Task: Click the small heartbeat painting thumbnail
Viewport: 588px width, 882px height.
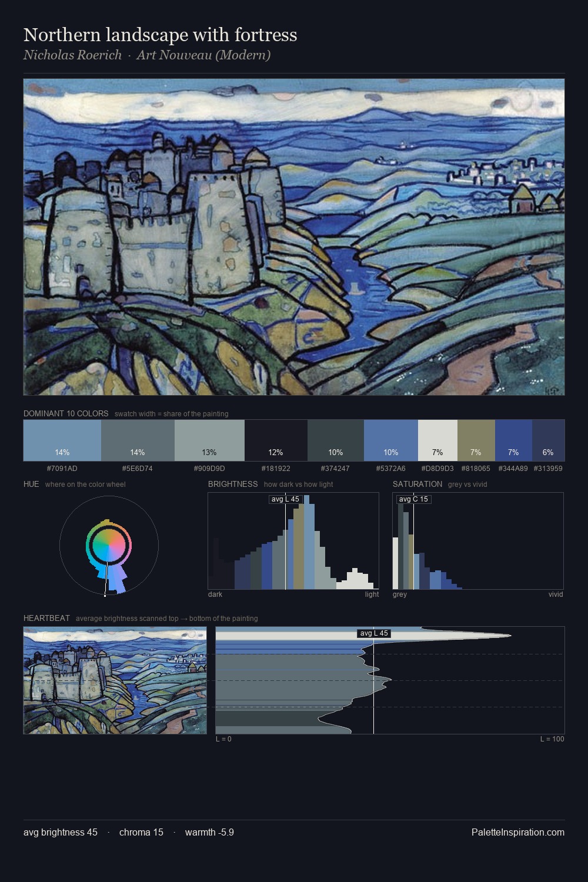Action: [x=115, y=680]
